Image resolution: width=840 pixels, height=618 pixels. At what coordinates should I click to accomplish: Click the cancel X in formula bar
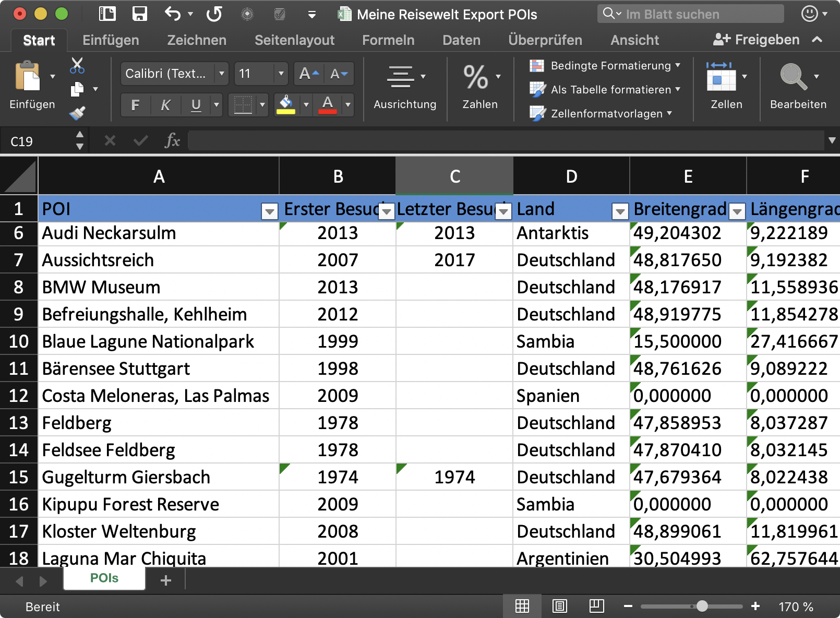coord(110,140)
